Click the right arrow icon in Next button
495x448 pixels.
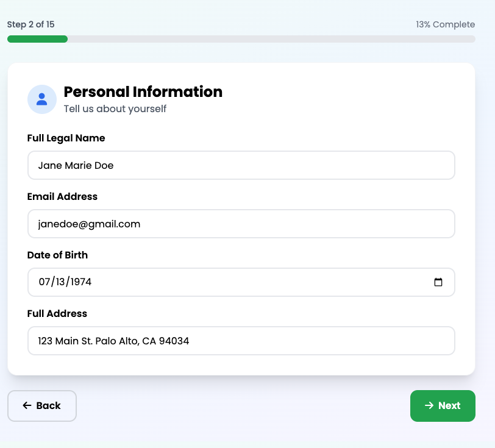pos(429,406)
